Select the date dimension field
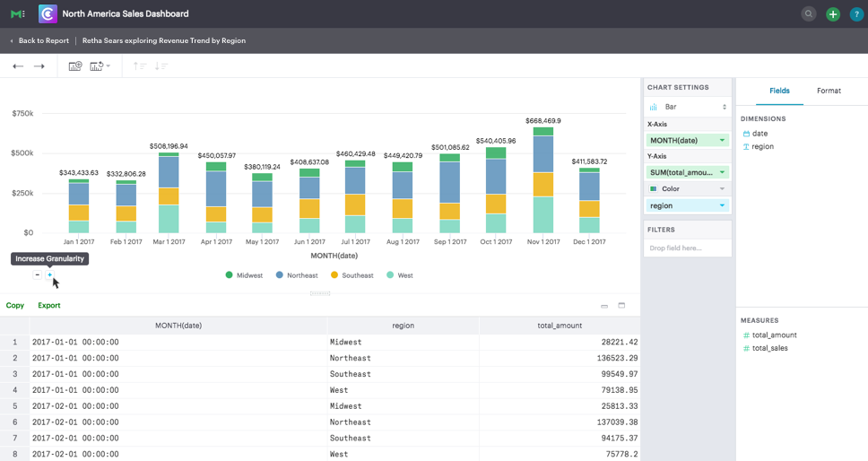 click(756, 134)
